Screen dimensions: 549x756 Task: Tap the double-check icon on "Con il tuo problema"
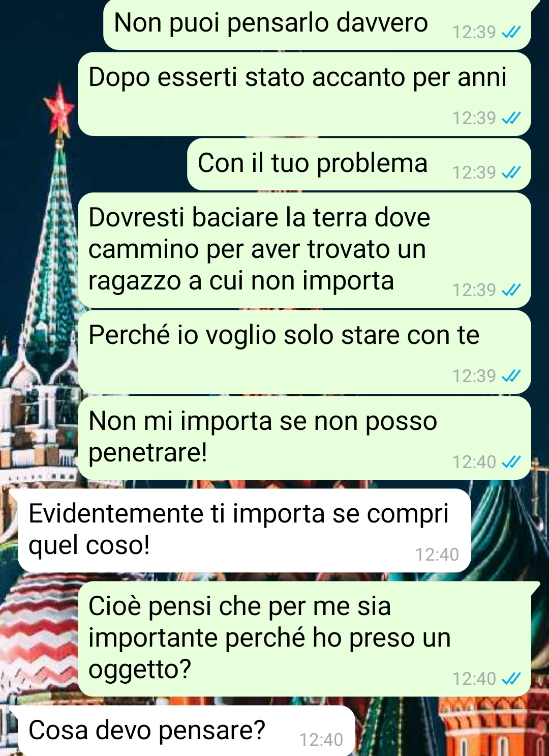[x=511, y=173]
